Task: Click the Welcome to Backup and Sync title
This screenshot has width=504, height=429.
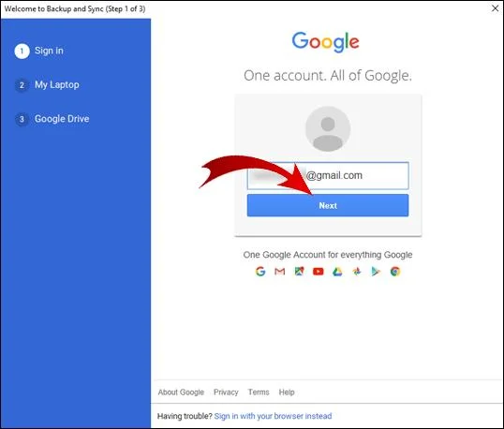Action: click(75, 9)
